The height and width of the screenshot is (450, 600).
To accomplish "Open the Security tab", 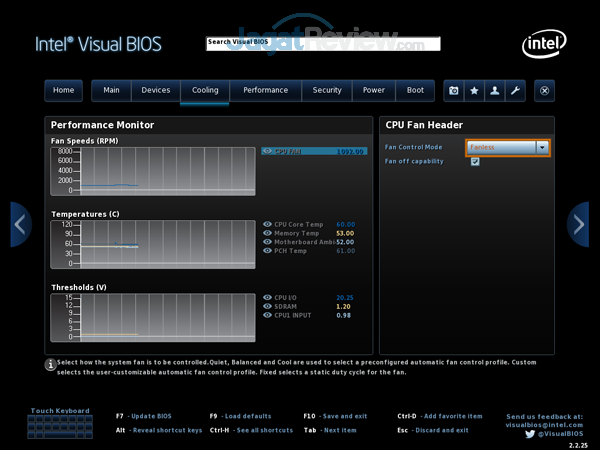I will pos(327,90).
